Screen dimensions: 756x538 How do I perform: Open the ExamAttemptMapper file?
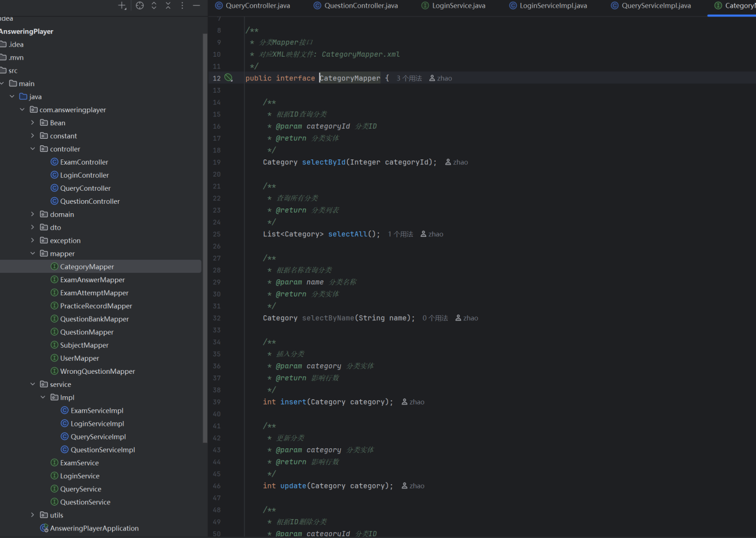94,293
